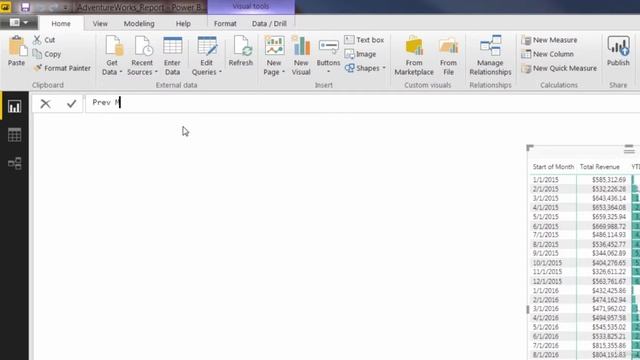Select the 8/1/2016 date cell

tap(545, 355)
